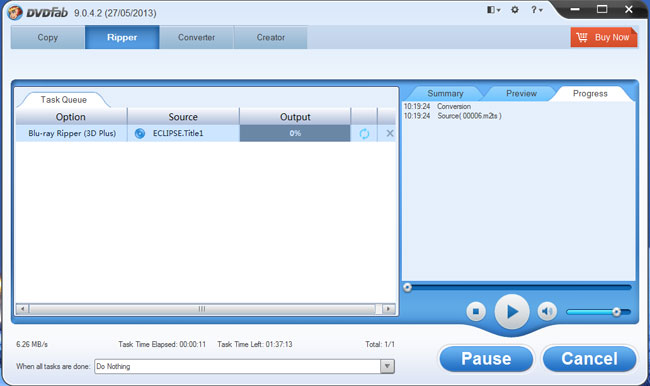Viewport: 650px width, 386px height.
Task: Click the Blu-ray disc icon beside ECLIPSE.Title1
Action: (x=140, y=134)
